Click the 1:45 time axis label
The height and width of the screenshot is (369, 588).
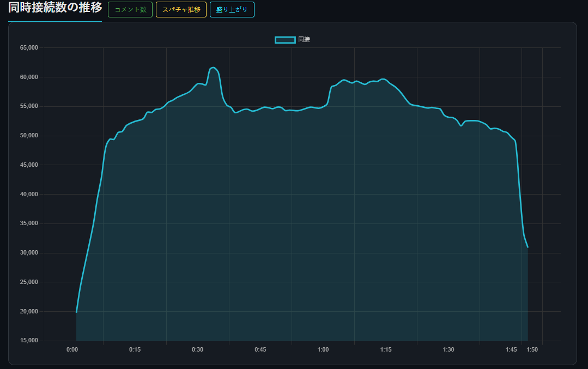pos(511,349)
